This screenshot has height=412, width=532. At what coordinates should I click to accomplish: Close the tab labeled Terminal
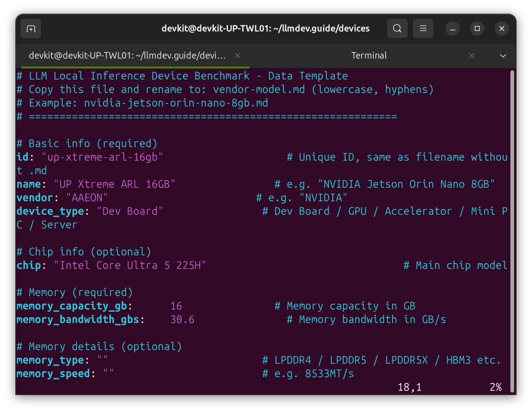click(x=471, y=56)
